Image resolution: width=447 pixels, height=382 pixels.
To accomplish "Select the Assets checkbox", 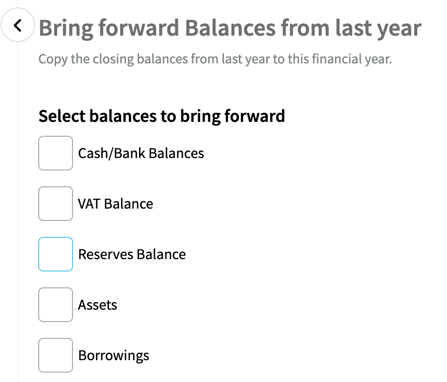I will 55,305.
